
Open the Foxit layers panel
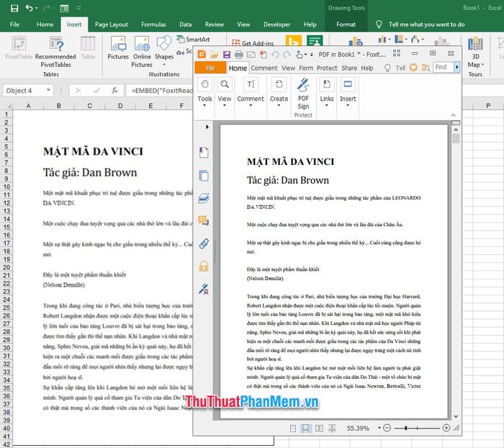(204, 197)
